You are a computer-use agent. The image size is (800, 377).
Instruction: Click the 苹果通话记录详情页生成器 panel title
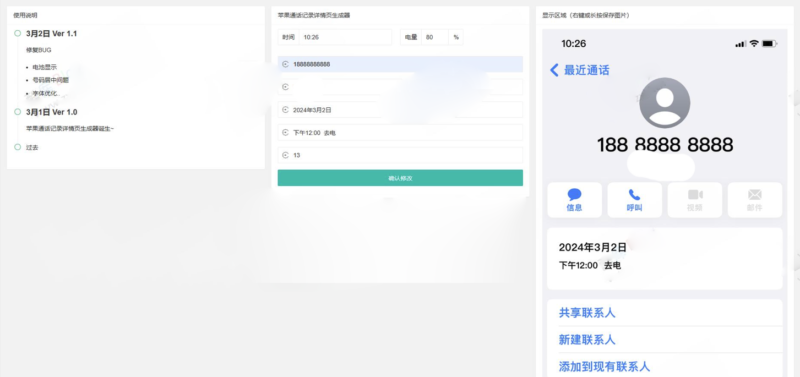[x=314, y=15]
